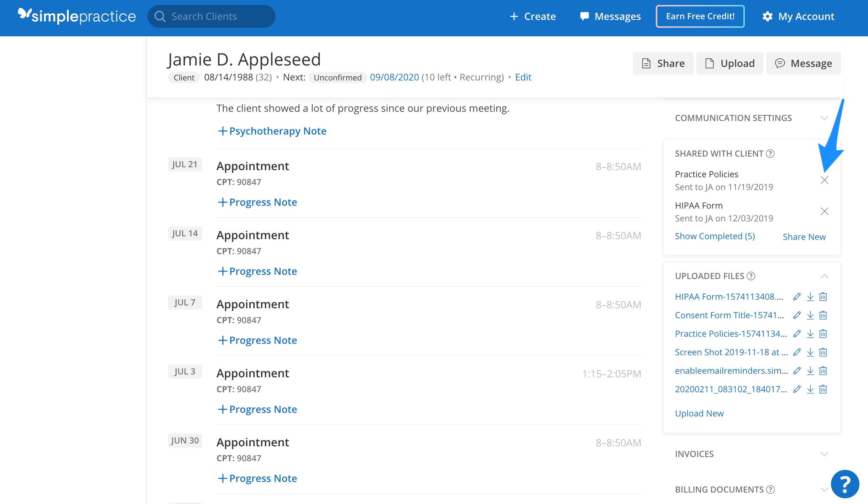Expand the BILLING DOCUMENTS section
The image size is (868, 504).
click(x=825, y=489)
